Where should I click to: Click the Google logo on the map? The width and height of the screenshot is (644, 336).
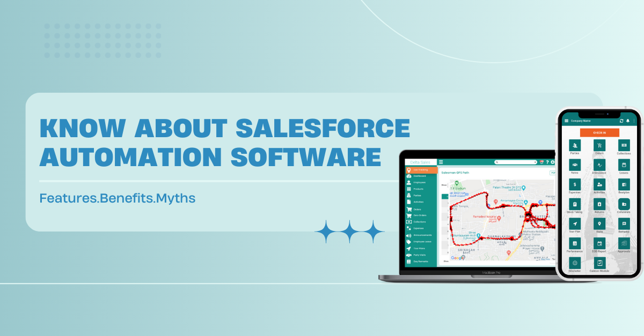click(457, 258)
